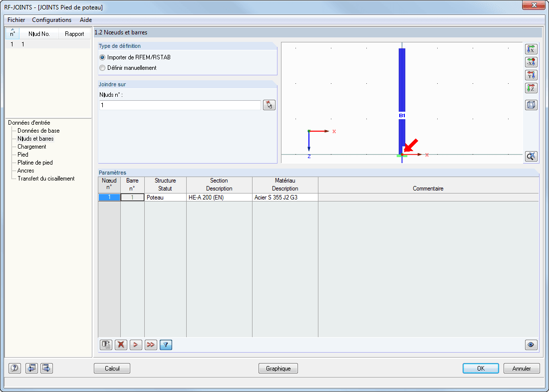Open the Aide menu
549x392 pixels.
(x=86, y=20)
